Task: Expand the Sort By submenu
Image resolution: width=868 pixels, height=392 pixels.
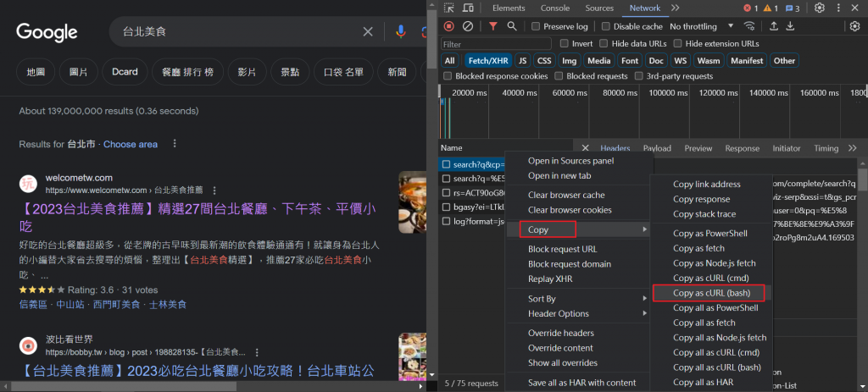Action: [576, 299]
